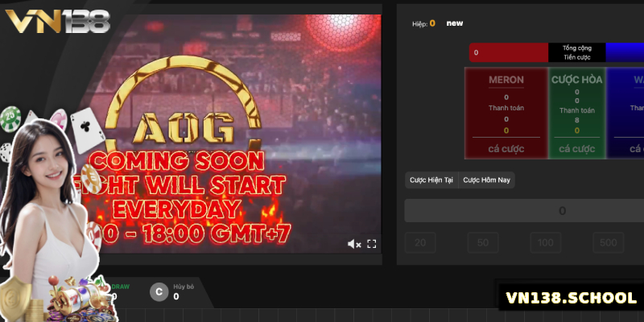
Task: Open the Cược Hiện Tại tab
Action: [x=431, y=180]
